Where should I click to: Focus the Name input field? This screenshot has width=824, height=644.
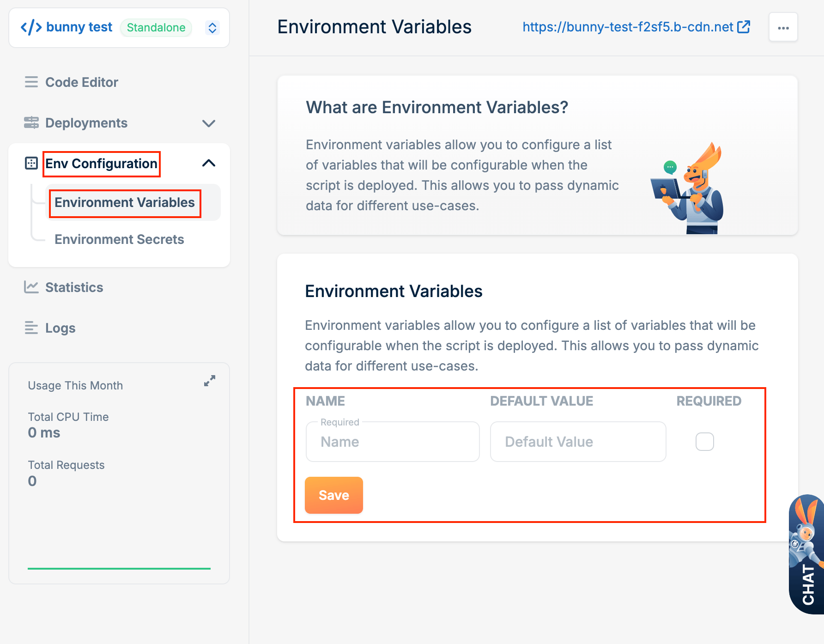click(x=393, y=442)
